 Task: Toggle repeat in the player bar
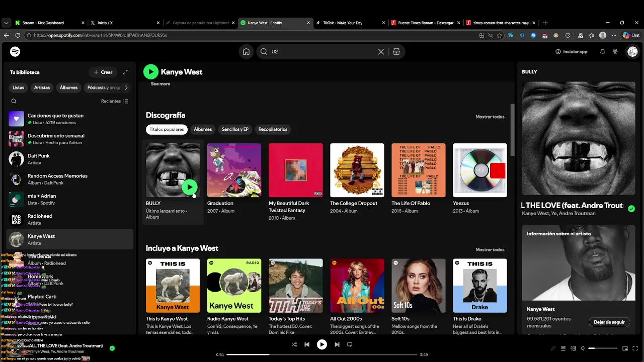[x=350, y=344]
